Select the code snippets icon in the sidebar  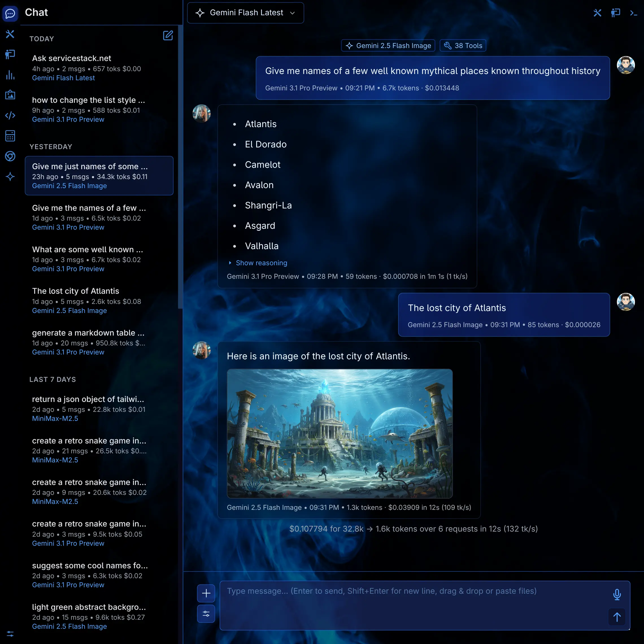pyautogui.click(x=10, y=115)
